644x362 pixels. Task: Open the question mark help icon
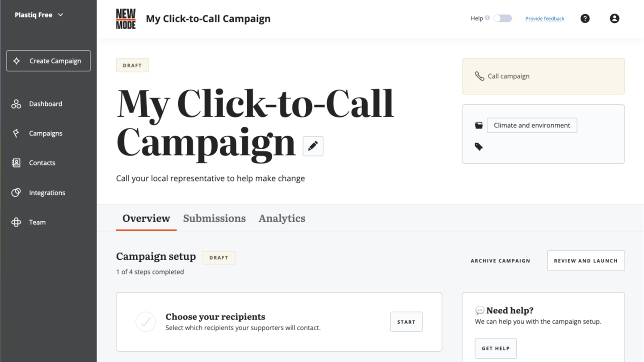(x=585, y=18)
